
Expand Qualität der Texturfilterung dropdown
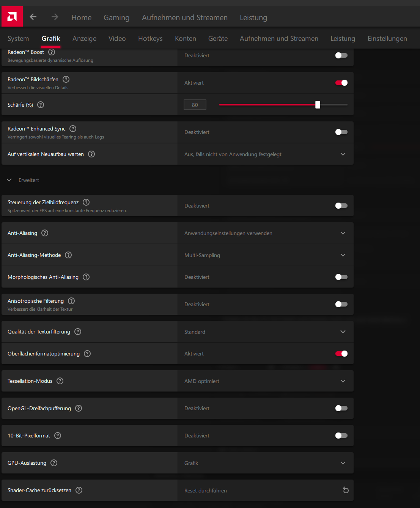point(266,332)
